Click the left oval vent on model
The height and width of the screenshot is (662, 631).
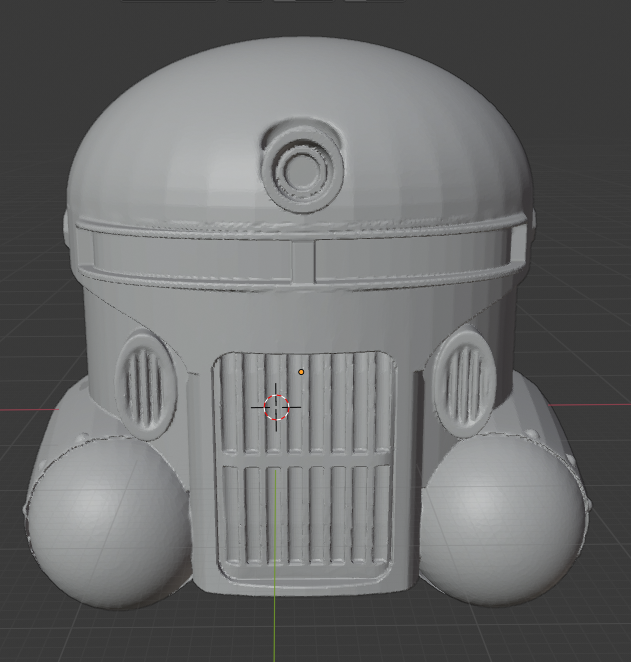(146, 387)
